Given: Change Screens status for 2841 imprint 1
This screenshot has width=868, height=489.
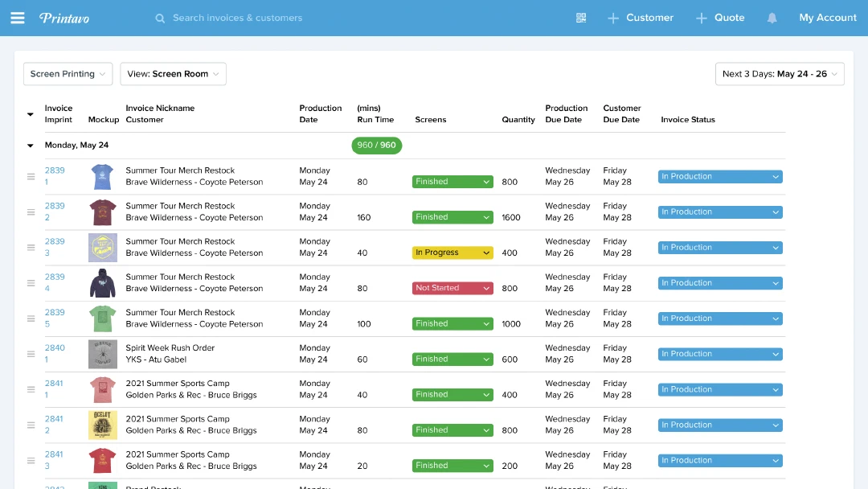Looking at the screenshot, I should (x=452, y=394).
